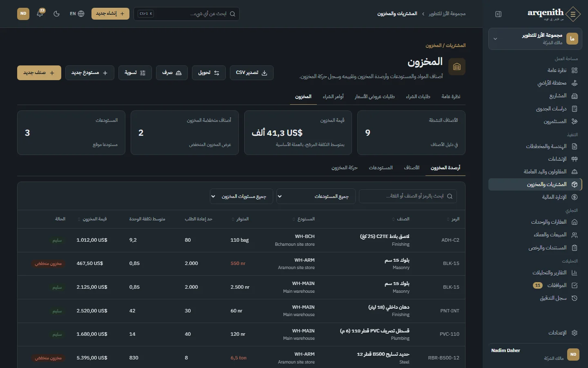Click تصدير CSV export button

252,73
